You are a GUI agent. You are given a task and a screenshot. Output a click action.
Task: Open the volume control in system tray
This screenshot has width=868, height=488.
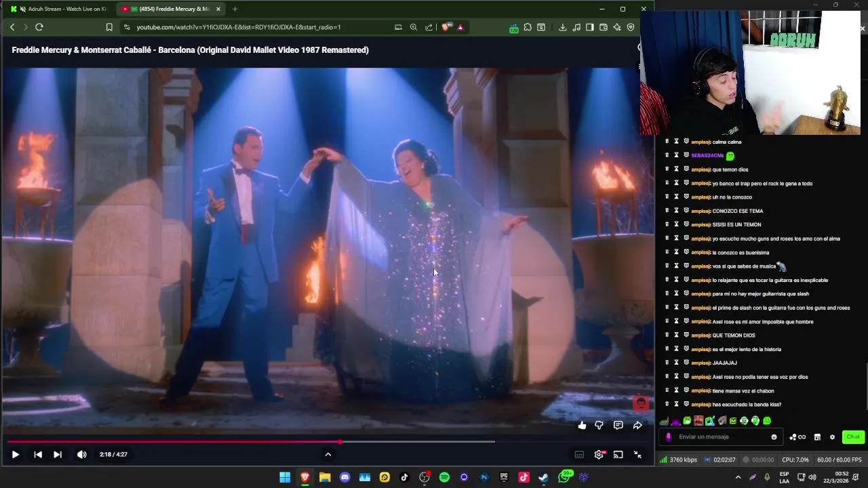coord(812,477)
